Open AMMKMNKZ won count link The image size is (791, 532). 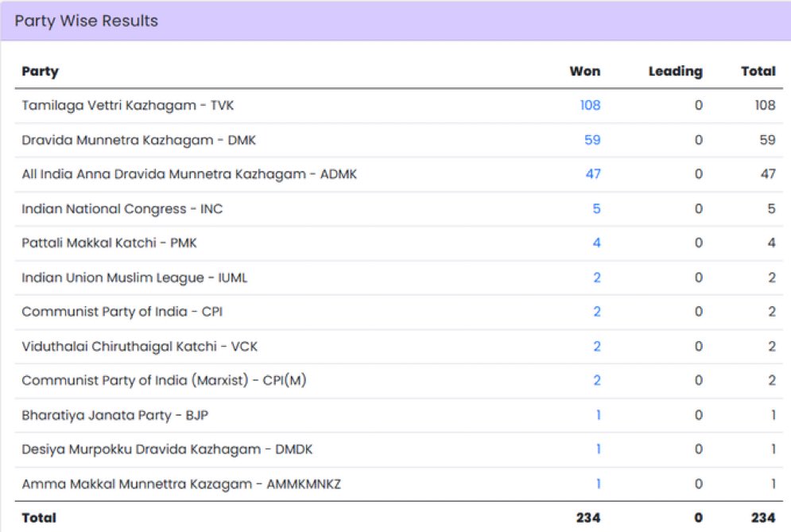(599, 484)
